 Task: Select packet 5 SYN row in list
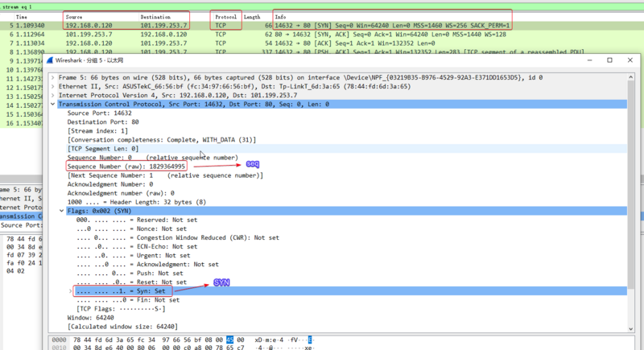coord(322,26)
